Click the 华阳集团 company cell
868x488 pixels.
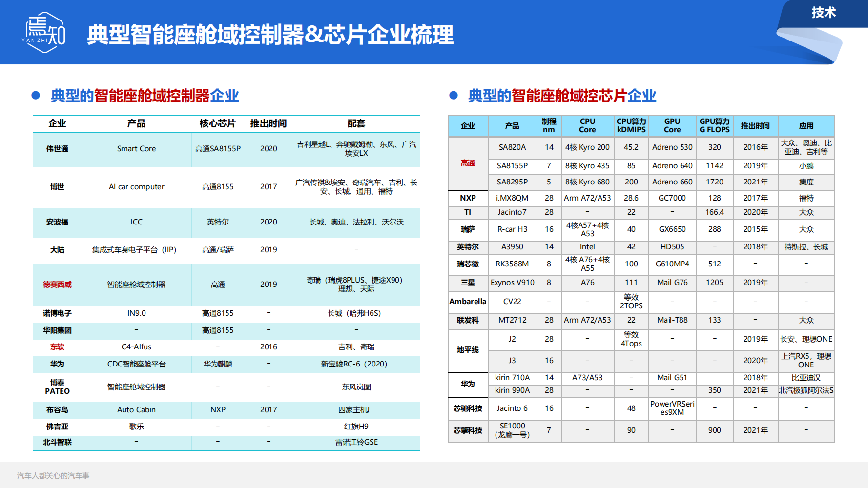pos(57,330)
